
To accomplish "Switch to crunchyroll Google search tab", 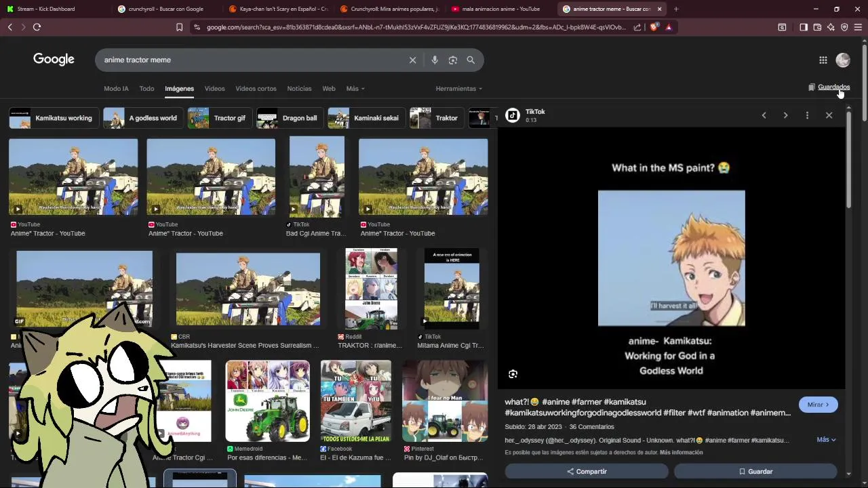I will point(165,9).
